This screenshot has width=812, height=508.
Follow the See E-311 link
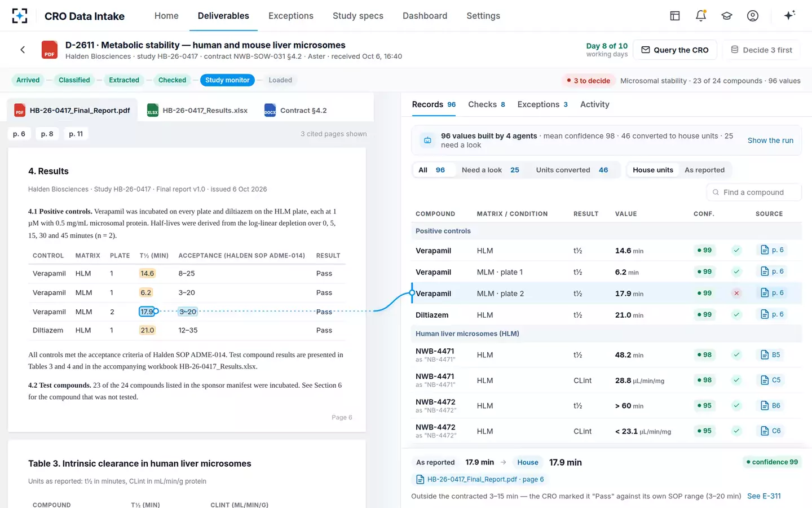click(x=764, y=496)
